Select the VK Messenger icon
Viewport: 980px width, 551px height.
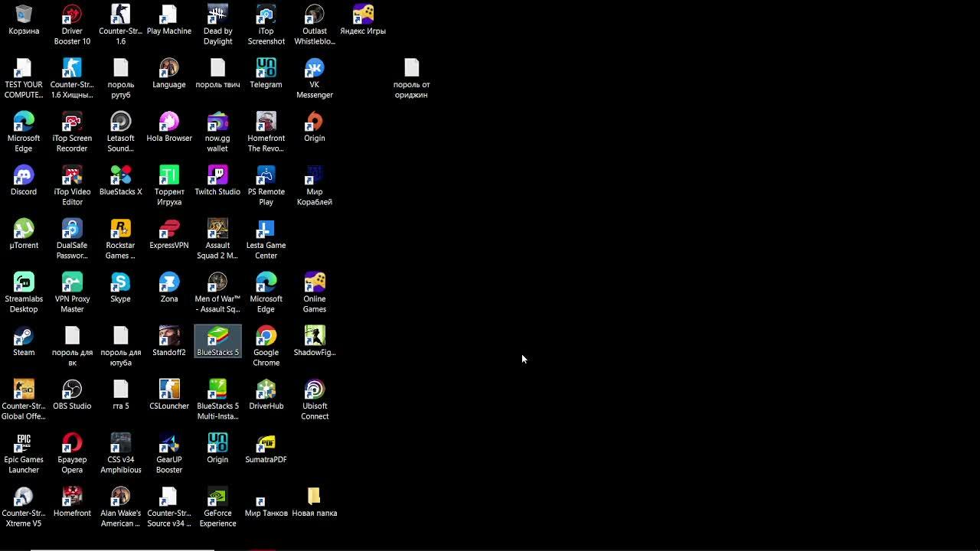pyautogui.click(x=315, y=78)
